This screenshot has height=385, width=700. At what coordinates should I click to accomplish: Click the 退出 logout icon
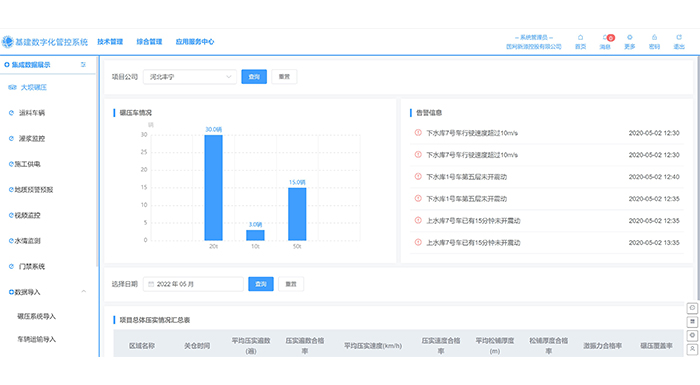tap(679, 38)
